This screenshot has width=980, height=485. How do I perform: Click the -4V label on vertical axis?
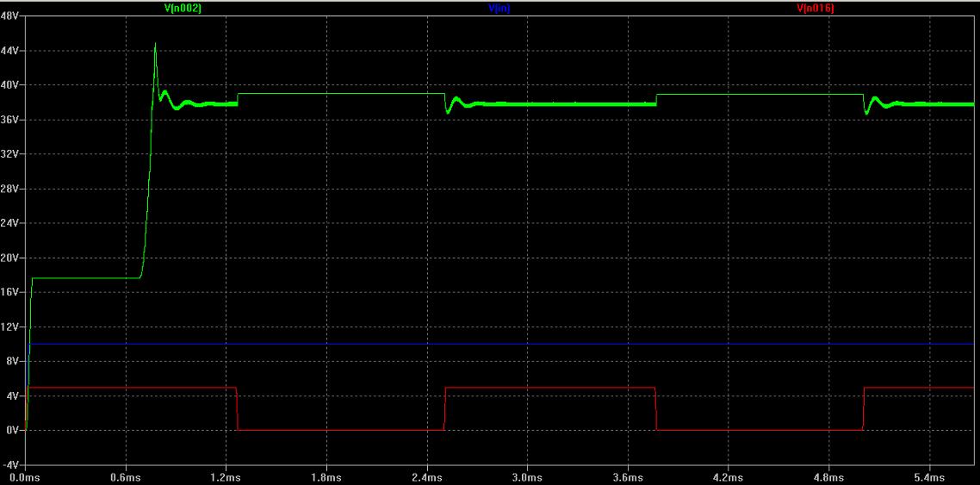[x=11, y=464]
